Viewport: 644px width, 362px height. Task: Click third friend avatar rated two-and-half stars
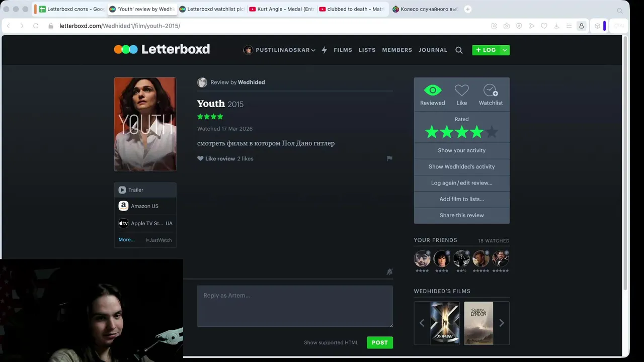coord(461,259)
